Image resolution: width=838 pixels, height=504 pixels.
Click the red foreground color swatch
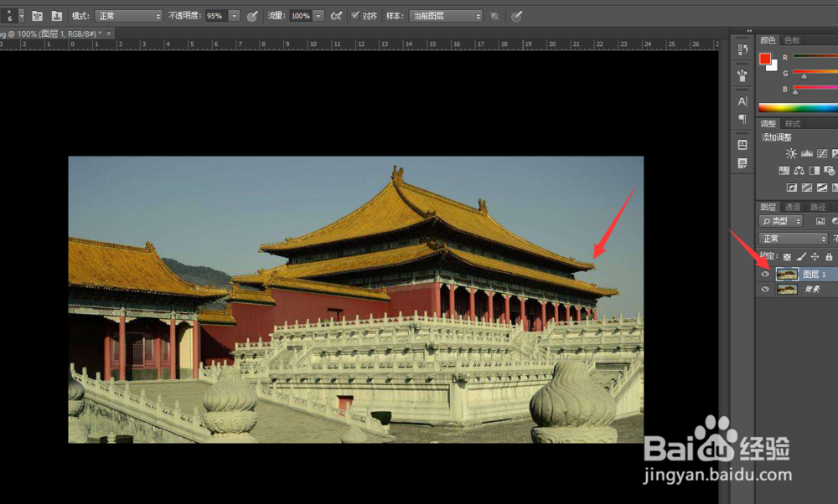click(x=765, y=59)
